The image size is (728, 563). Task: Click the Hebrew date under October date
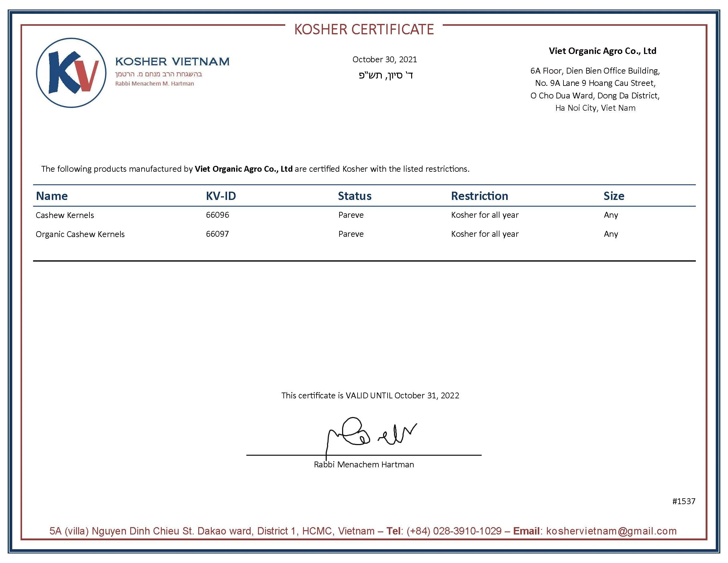click(386, 75)
